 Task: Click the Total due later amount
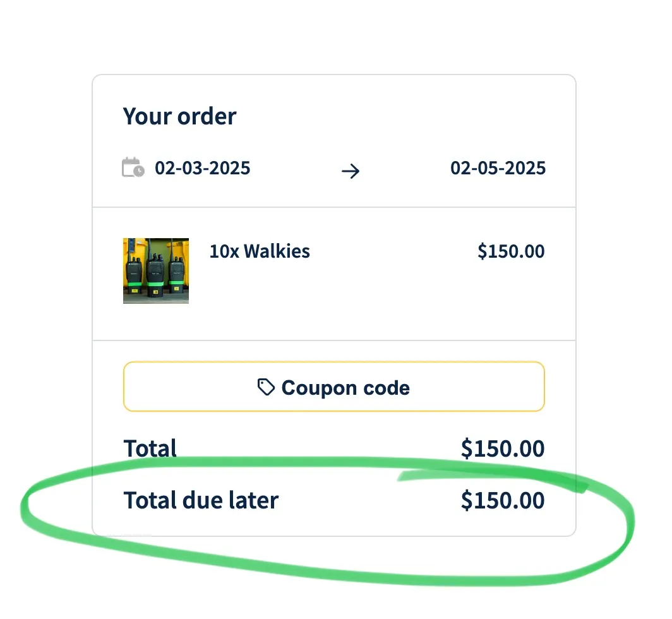coord(503,500)
